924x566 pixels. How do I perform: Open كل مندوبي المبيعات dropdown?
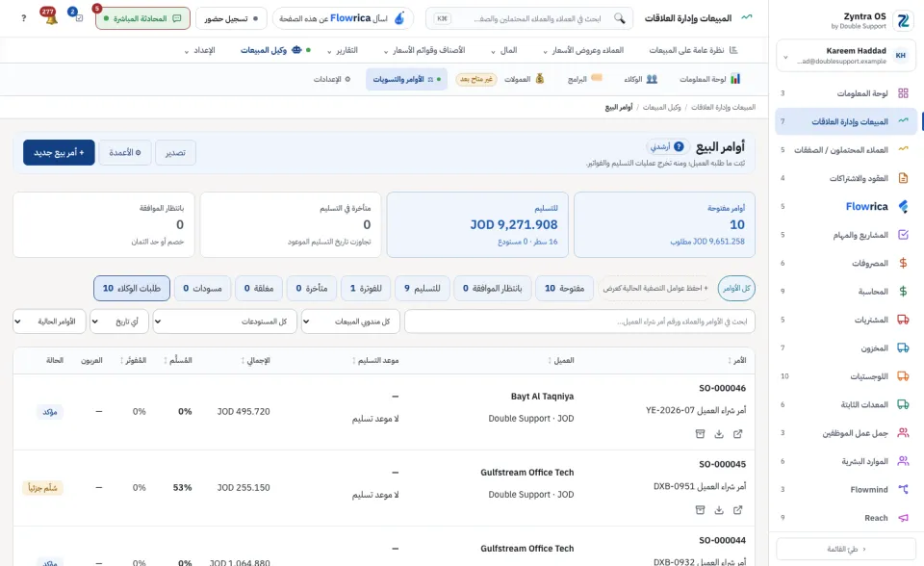[350, 322]
